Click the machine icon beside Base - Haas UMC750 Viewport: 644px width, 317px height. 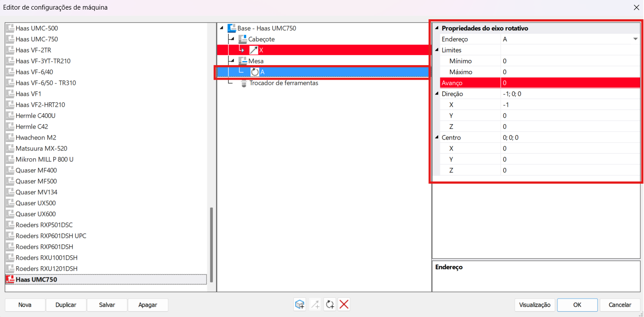pyautogui.click(x=232, y=28)
